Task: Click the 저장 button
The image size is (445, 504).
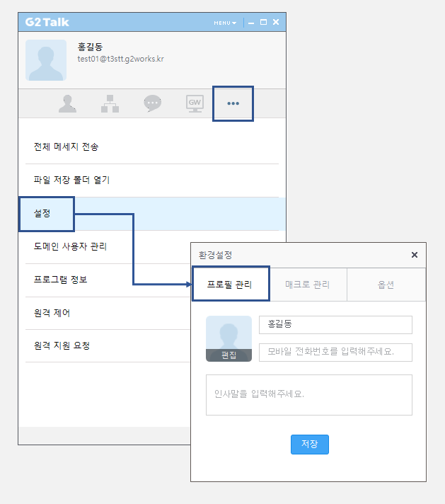Action: click(x=310, y=445)
